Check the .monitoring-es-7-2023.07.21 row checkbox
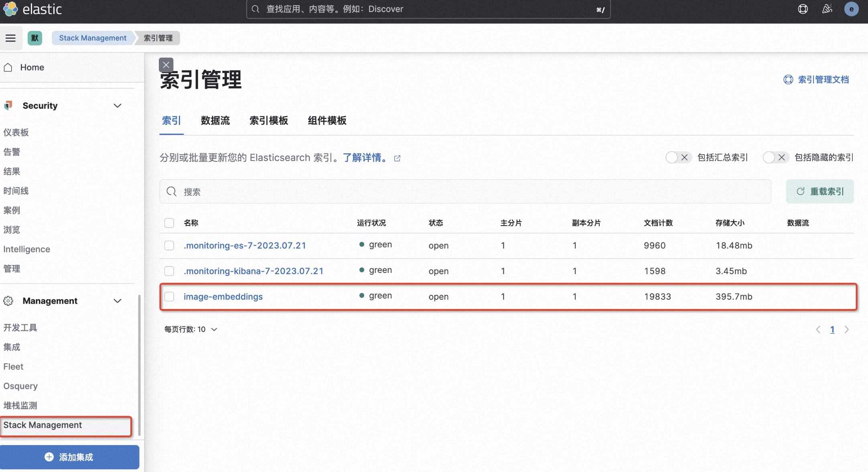Image resolution: width=868 pixels, height=472 pixels. (x=169, y=245)
